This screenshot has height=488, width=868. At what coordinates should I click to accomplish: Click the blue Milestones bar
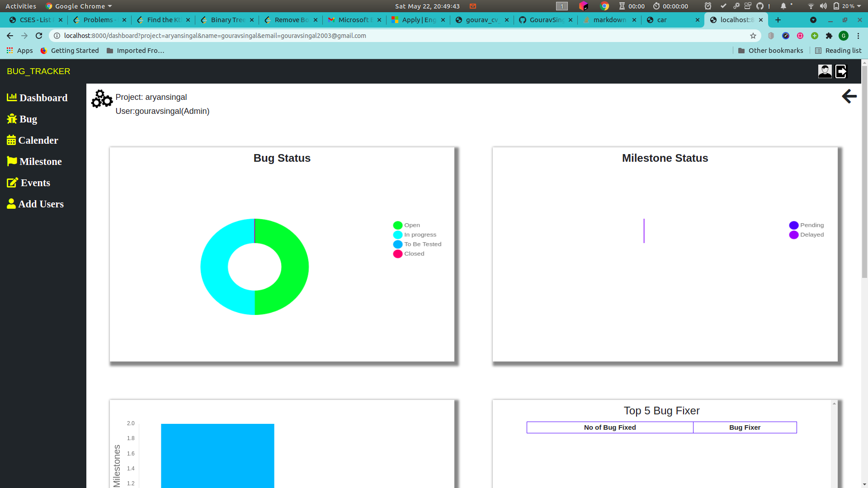(217, 455)
